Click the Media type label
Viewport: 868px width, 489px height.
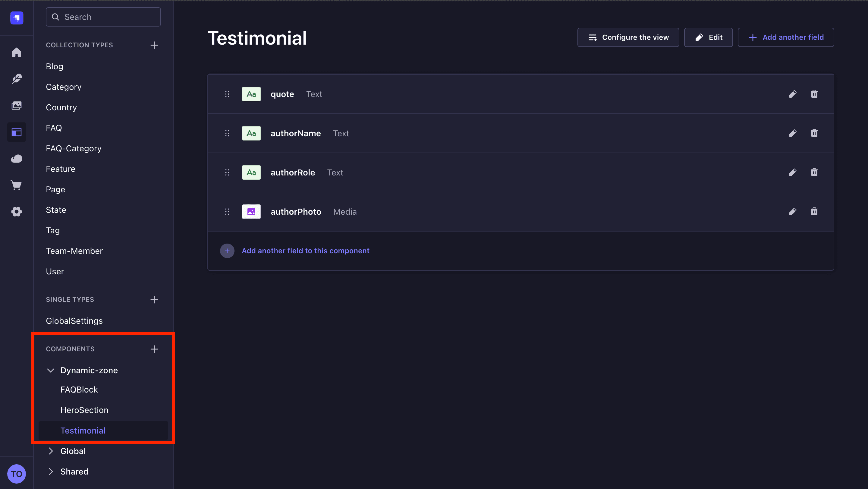click(x=345, y=212)
